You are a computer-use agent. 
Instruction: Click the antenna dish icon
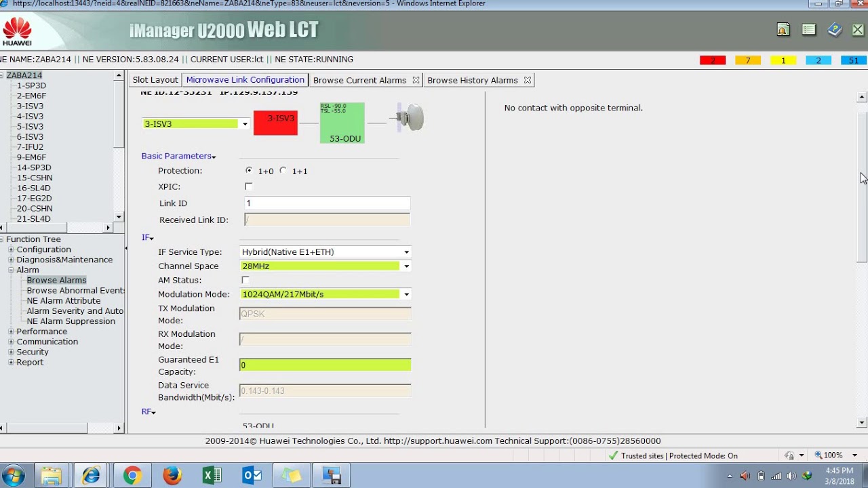click(411, 117)
